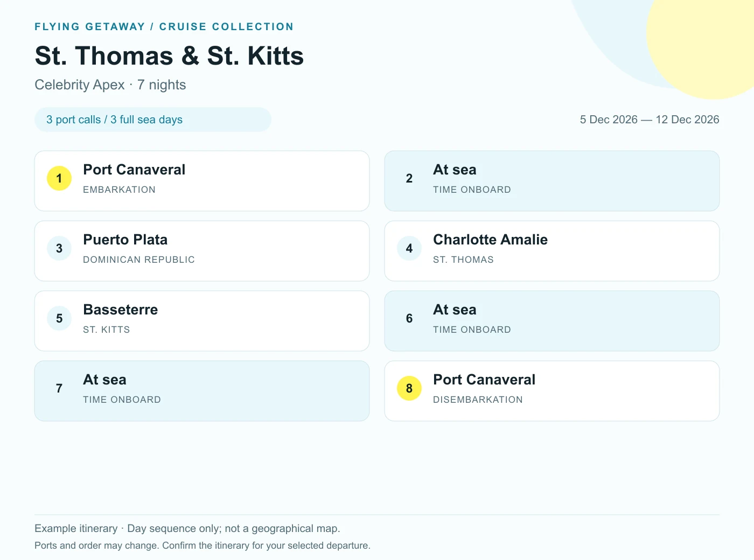This screenshot has height=560, width=754.
Task: Select the day 4 badge beside Charlotte Amalie
Action: point(409,248)
